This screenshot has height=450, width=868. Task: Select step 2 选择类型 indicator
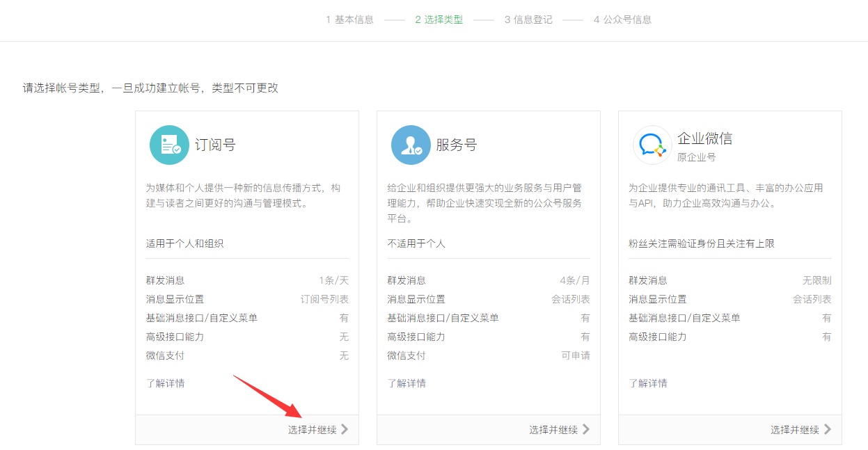point(440,19)
